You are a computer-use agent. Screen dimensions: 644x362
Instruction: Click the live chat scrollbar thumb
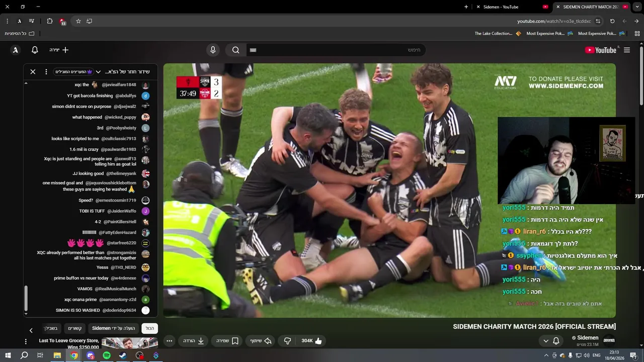(x=26, y=298)
